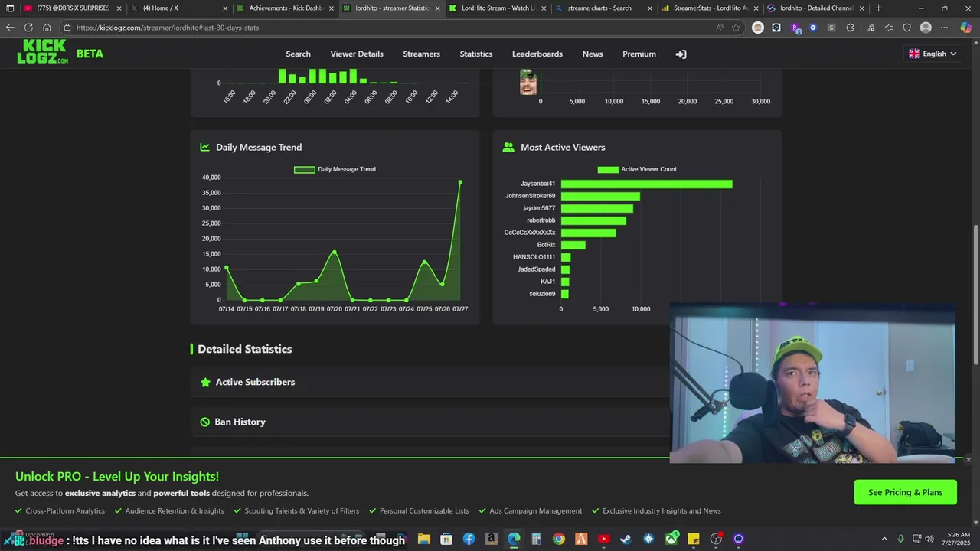Click the 07/20 data point on trend chart

coord(335,252)
